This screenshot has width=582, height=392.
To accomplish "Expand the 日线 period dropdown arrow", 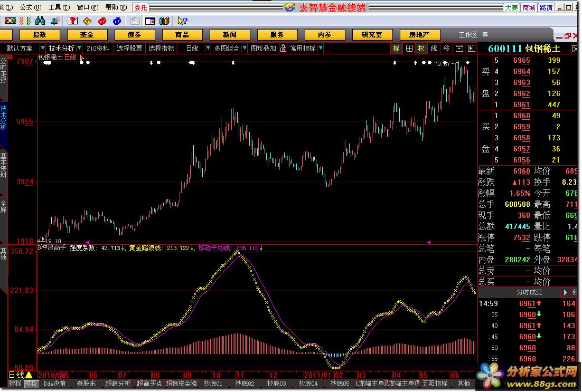I will pos(208,48).
